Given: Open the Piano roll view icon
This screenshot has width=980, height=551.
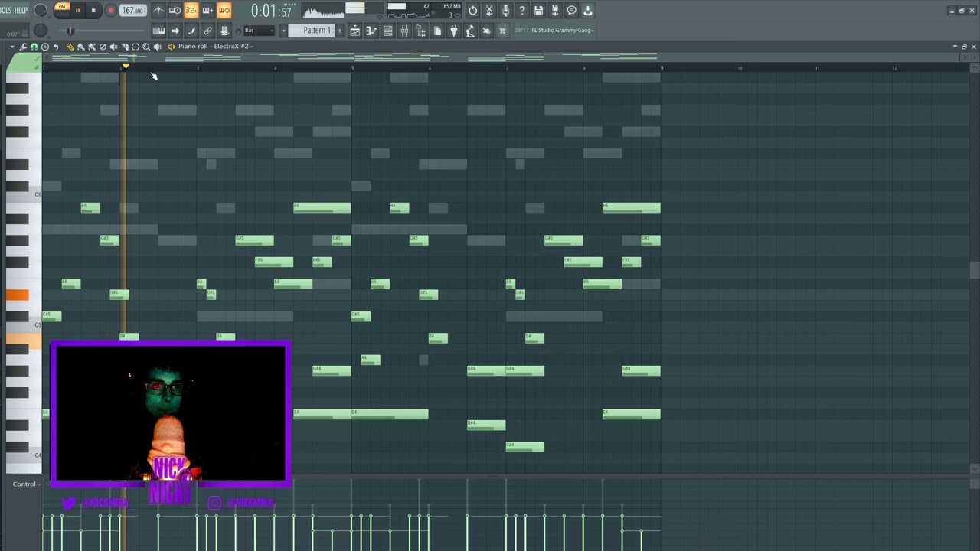Looking at the screenshot, I should 371,31.
